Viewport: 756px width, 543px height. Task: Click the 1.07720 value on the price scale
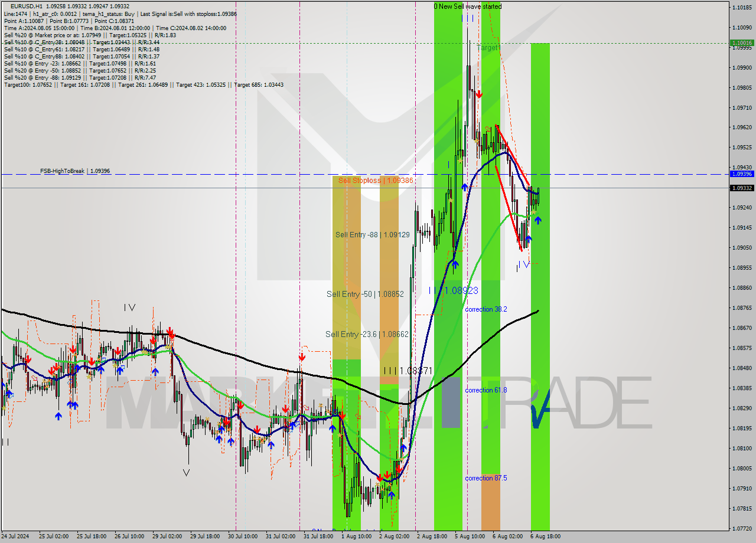(x=741, y=528)
